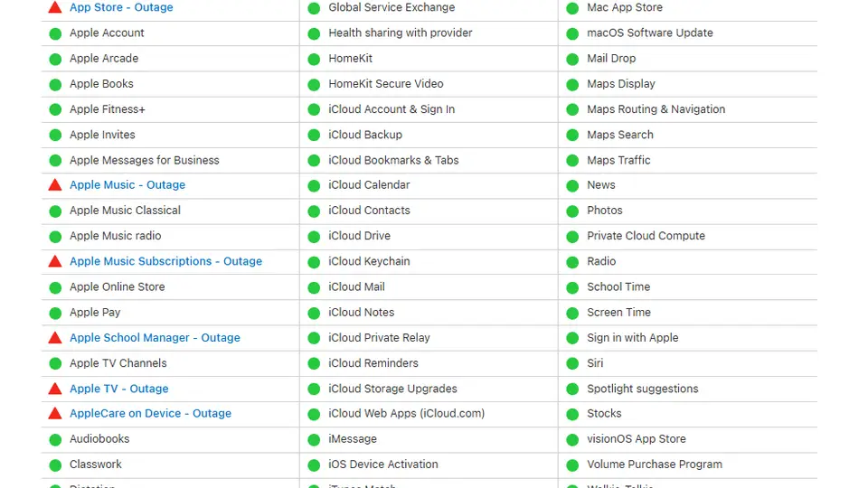Open the Apple TV - Outage link
Viewport: 868px width, 488px height.
[x=119, y=389]
